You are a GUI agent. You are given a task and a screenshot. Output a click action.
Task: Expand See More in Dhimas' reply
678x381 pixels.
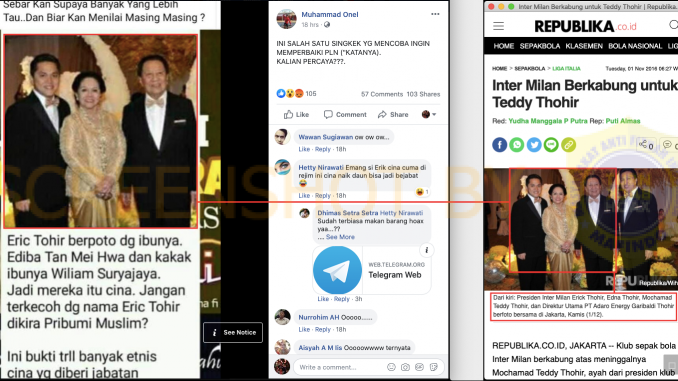(x=340, y=237)
